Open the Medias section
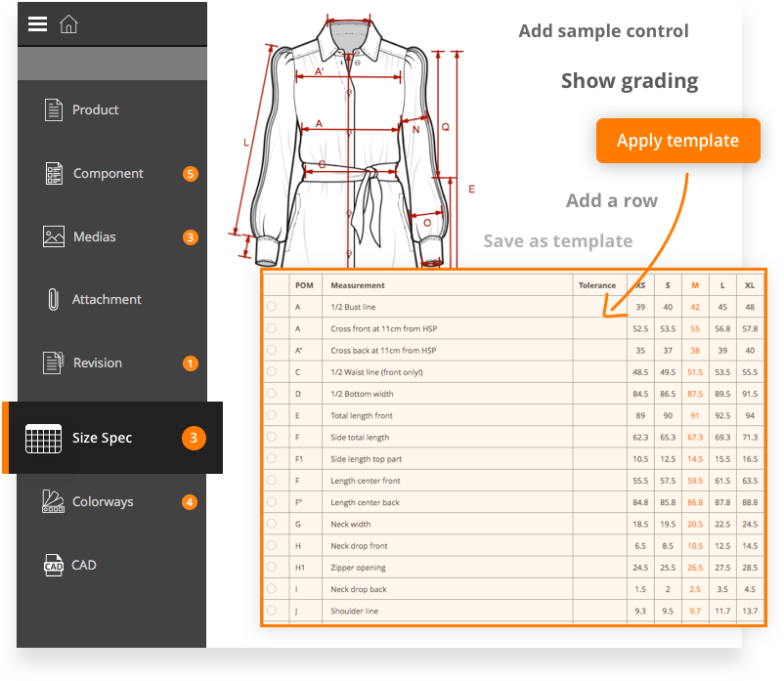 pos(95,236)
